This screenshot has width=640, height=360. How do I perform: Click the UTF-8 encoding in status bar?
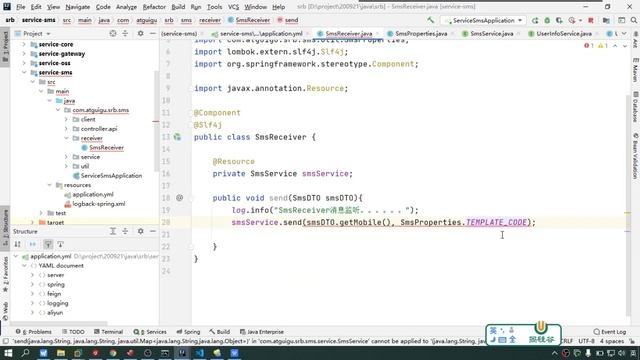586,341
